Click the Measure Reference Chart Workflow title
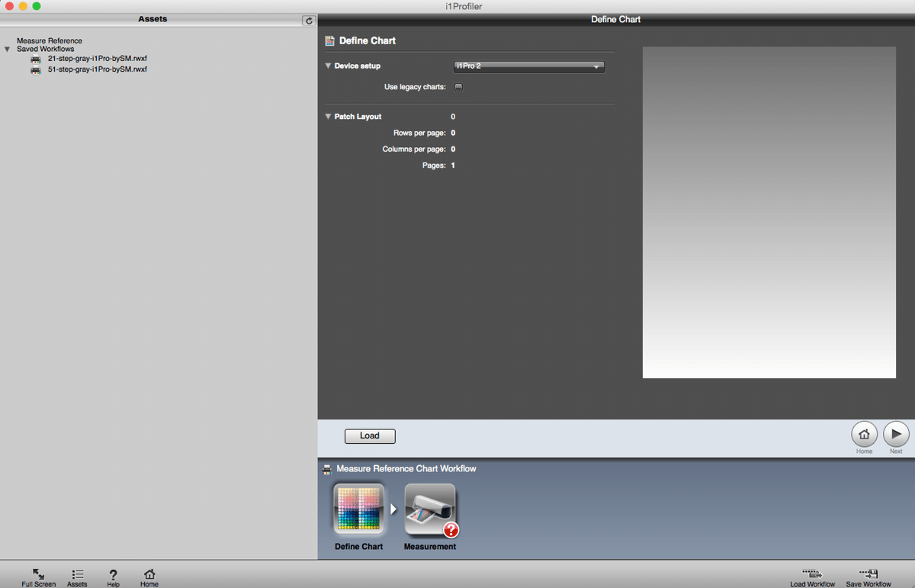Viewport: 915px width, 588px height. point(406,469)
